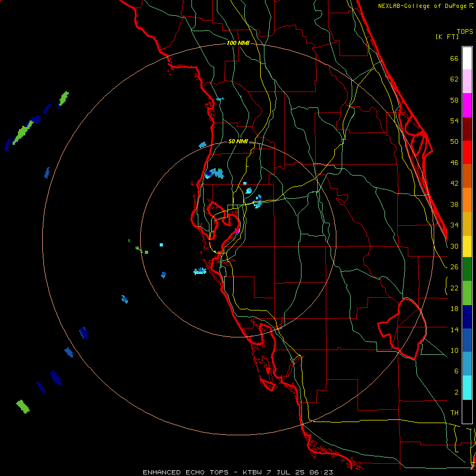Pick the magenta band on the color scale
Viewport: 476px width, 476px height.
(467, 105)
